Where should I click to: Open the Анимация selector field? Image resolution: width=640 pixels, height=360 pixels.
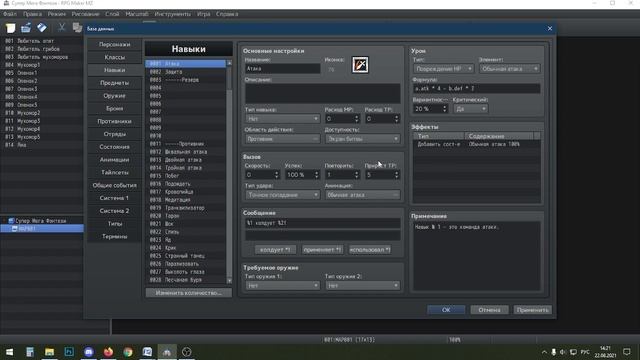tap(362, 195)
